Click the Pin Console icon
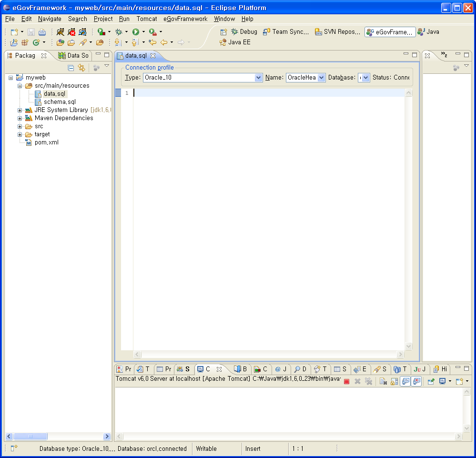The image size is (476, 458). 431,381
